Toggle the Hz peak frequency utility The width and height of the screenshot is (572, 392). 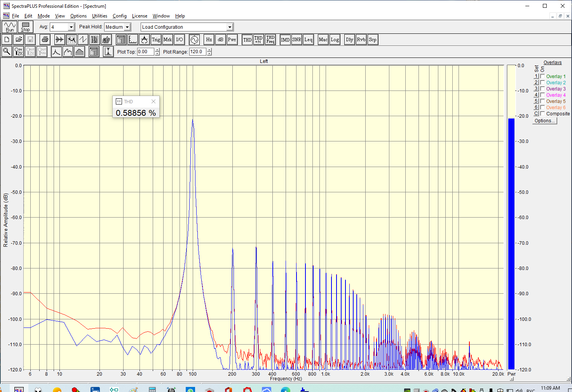coord(209,40)
